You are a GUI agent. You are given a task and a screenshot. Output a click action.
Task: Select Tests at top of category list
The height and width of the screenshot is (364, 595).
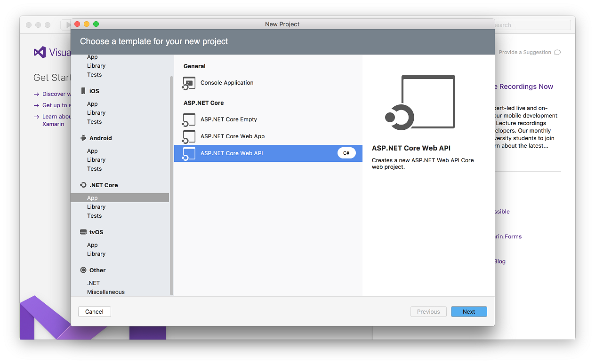[94, 75]
